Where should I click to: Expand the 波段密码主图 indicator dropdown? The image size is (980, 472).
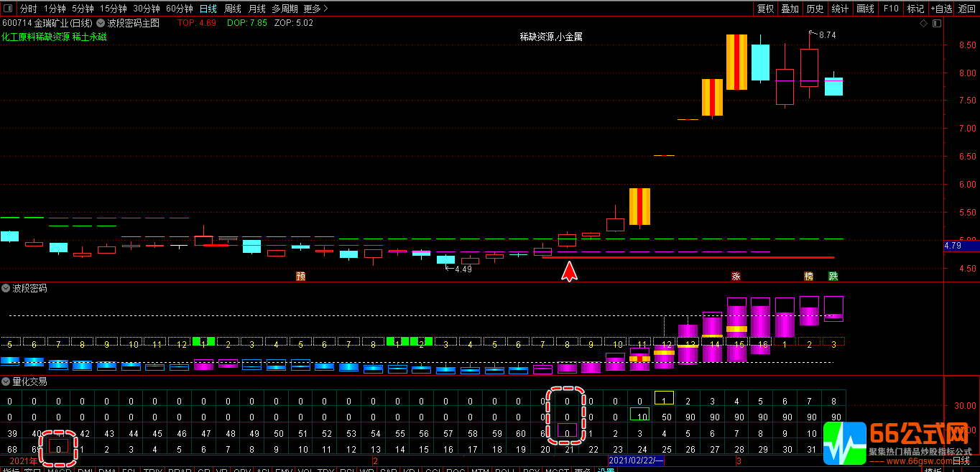click(101, 23)
